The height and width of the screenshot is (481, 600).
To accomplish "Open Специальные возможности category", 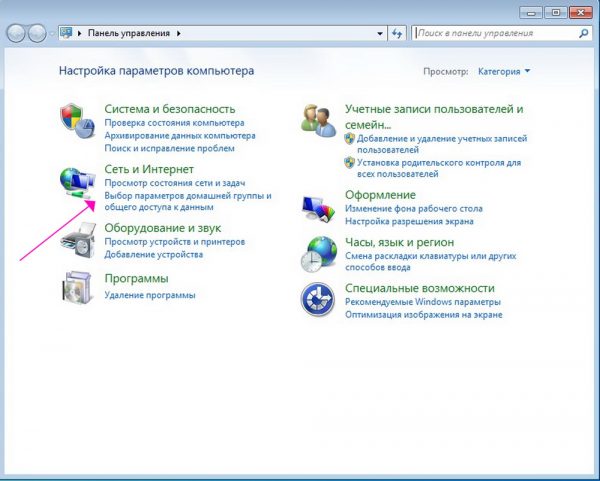I will click(x=420, y=288).
